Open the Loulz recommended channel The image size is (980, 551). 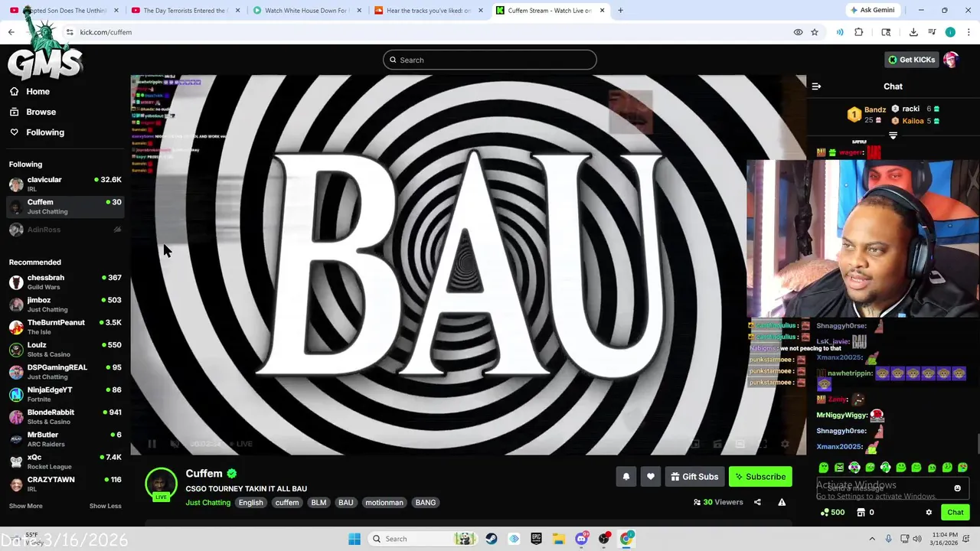click(x=65, y=349)
